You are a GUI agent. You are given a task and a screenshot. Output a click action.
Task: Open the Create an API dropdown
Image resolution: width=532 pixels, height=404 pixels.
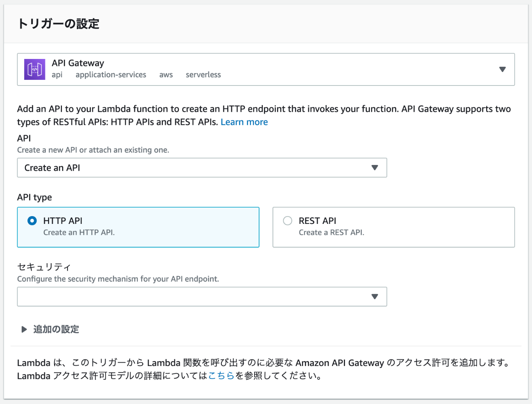[x=202, y=168]
